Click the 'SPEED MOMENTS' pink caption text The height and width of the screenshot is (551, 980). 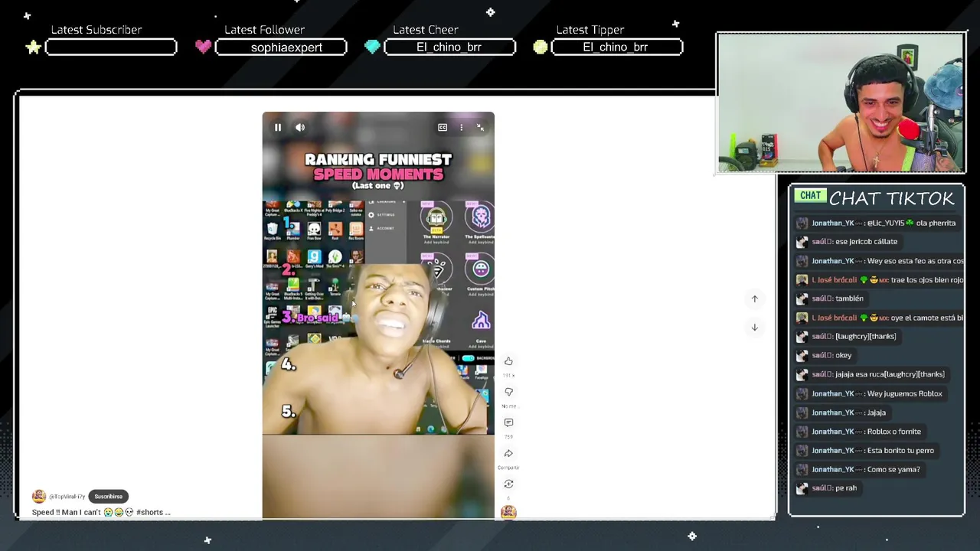coord(378,174)
